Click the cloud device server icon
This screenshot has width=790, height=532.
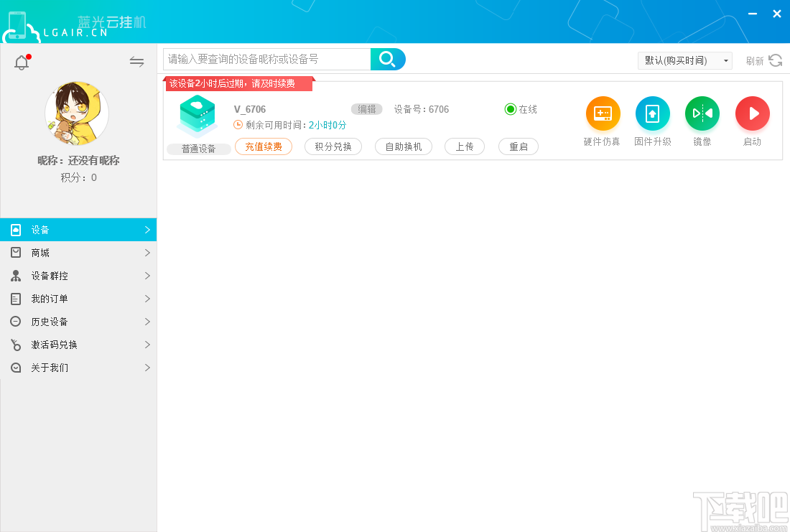click(198, 116)
